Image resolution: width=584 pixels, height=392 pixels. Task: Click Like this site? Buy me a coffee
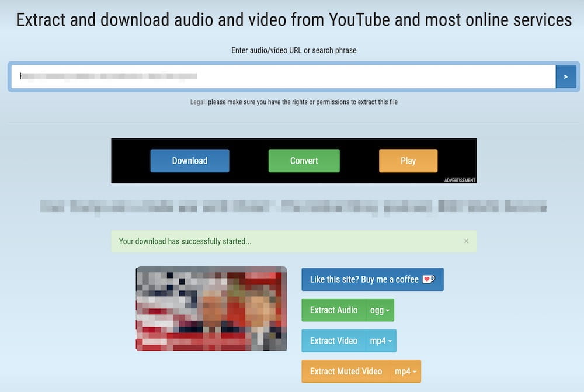pos(373,279)
